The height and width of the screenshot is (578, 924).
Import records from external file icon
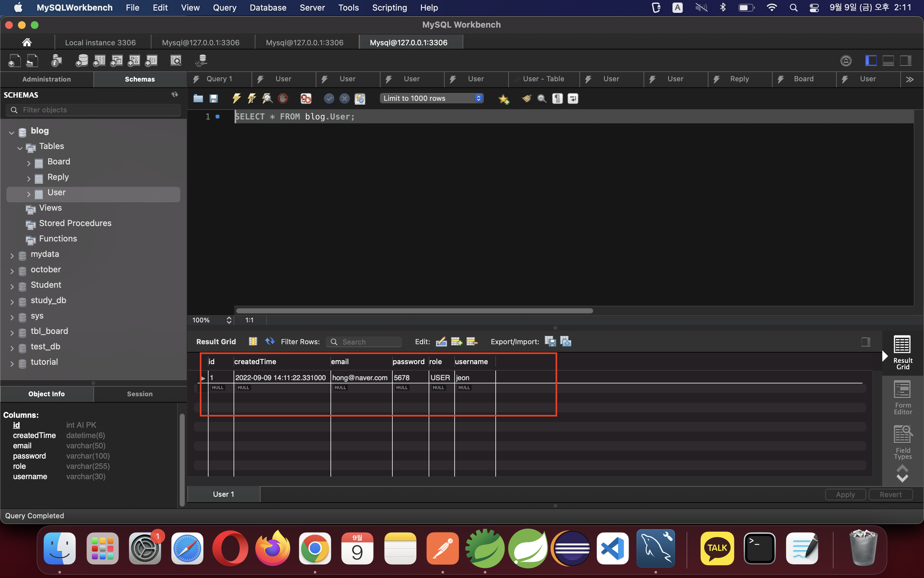566,341
